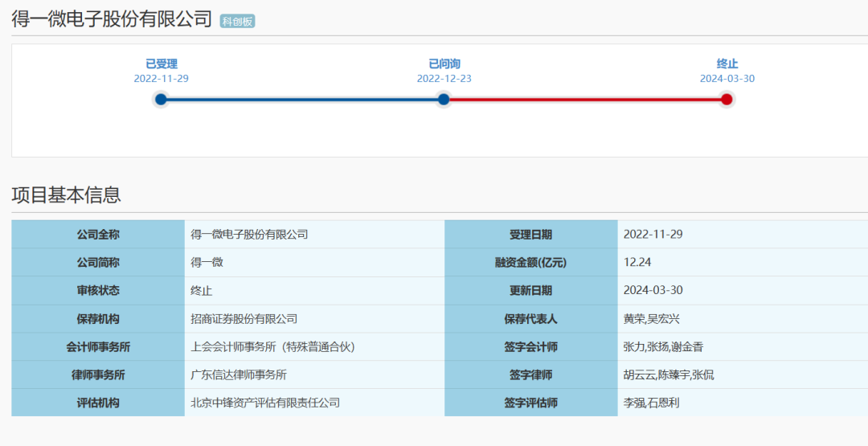Click the 2024-03-30 date under 终止 stage
The image size is (868, 446).
point(727,79)
